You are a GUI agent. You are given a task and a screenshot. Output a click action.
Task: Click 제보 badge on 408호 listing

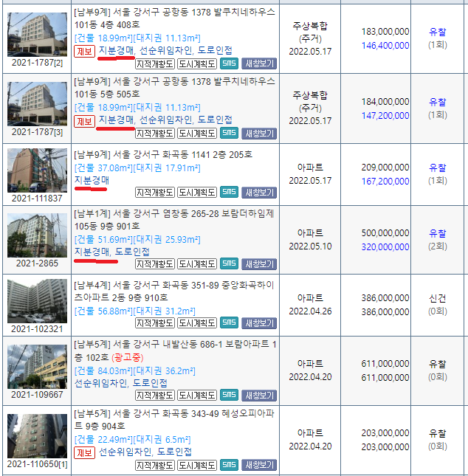pyautogui.click(x=84, y=51)
